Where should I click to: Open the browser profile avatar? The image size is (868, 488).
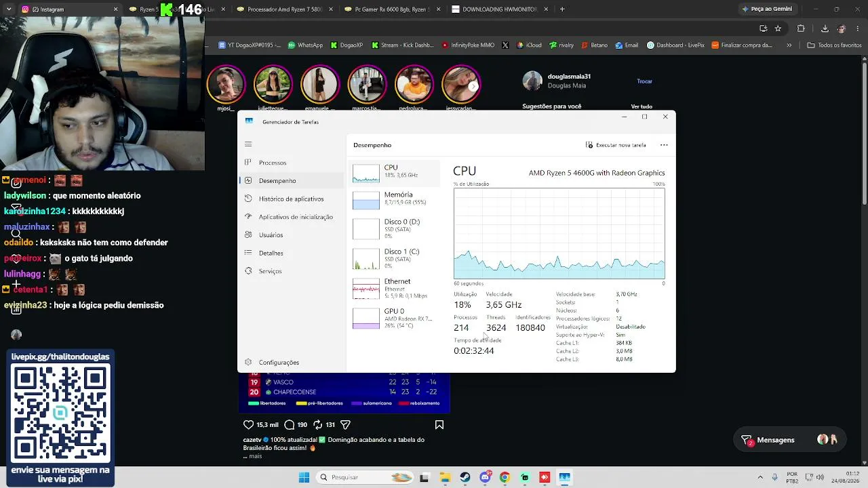pos(842,28)
